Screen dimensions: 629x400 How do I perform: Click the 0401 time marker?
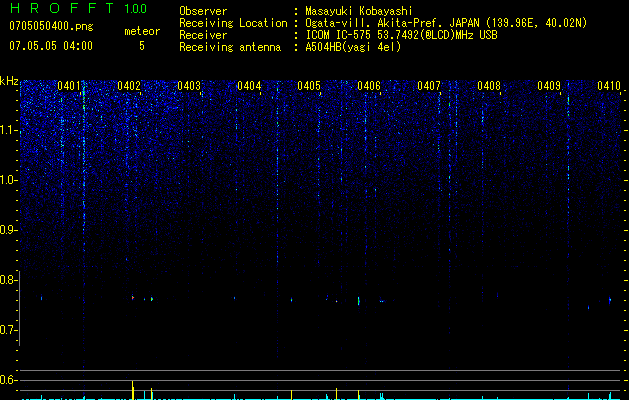(x=69, y=85)
